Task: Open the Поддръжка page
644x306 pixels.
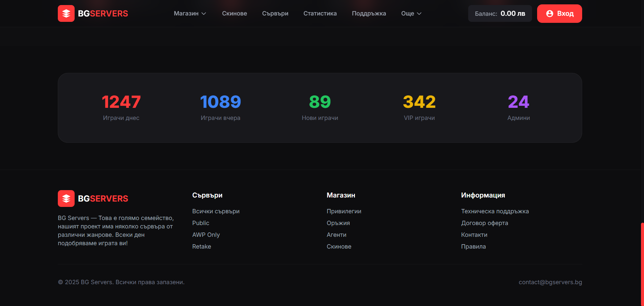Action: coord(369,13)
